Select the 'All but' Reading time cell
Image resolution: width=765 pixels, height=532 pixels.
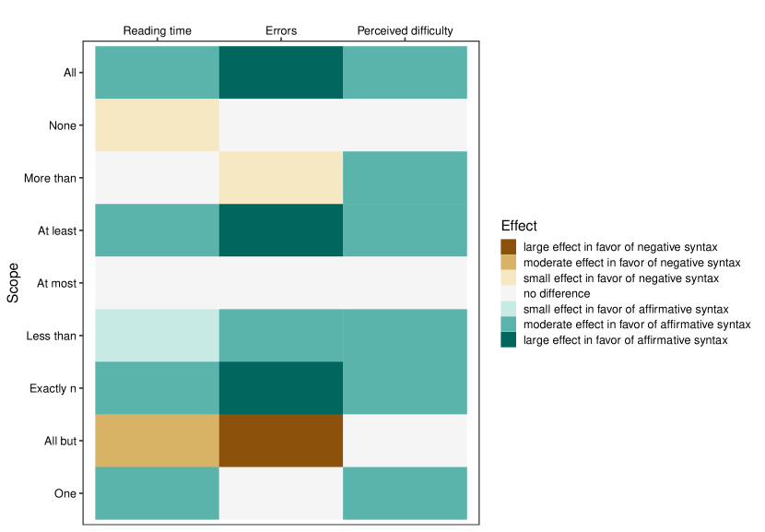(x=158, y=441)
